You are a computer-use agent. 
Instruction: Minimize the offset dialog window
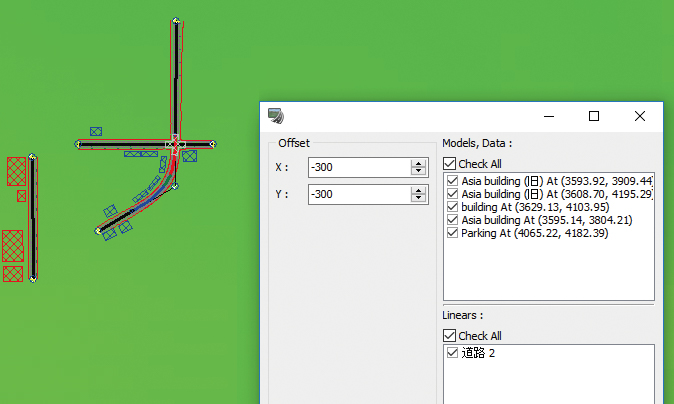click(549, 116)
